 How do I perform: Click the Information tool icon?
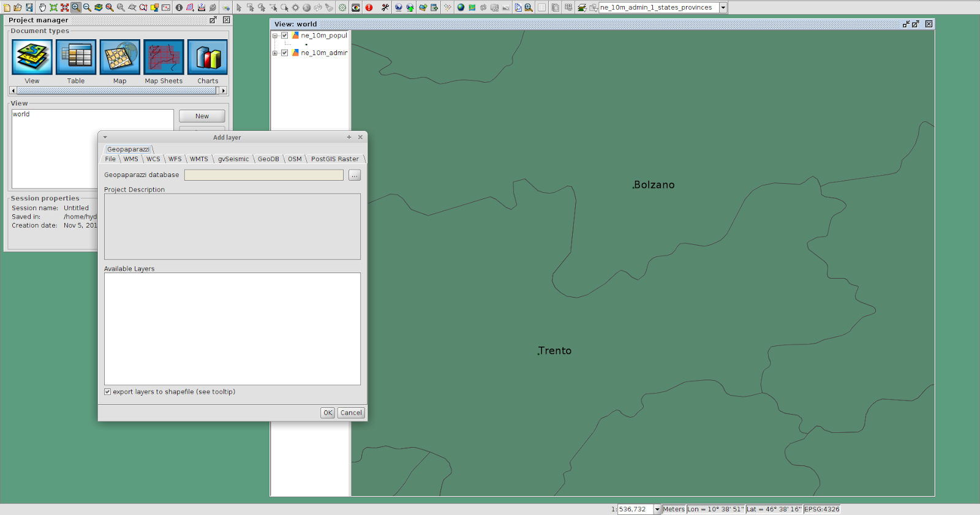click(x=179, y=7)
